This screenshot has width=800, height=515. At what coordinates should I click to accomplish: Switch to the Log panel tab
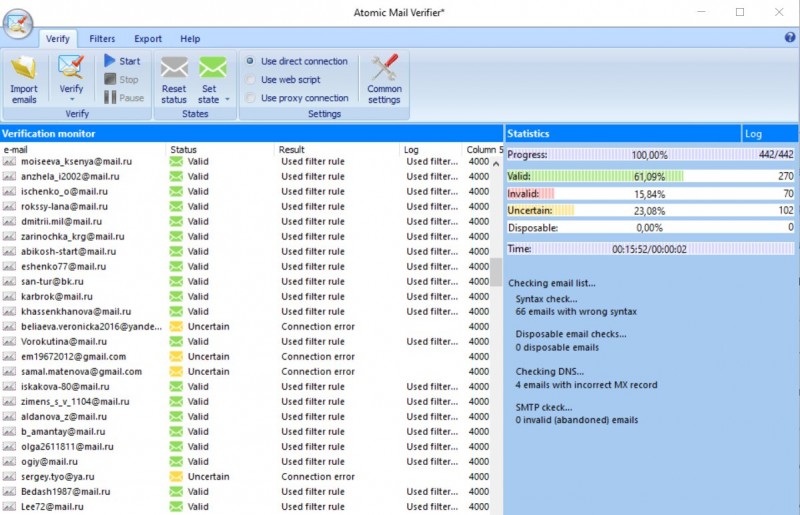pyautogui.click(x=769, y=134)
